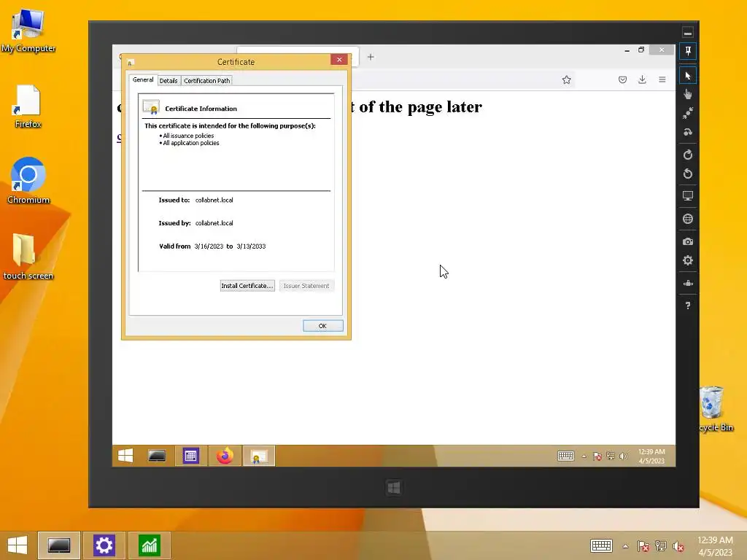The height and width of the screenshot is (560, 747).
Task: Open change resolution monitor icon
Action: pos(688,195)
